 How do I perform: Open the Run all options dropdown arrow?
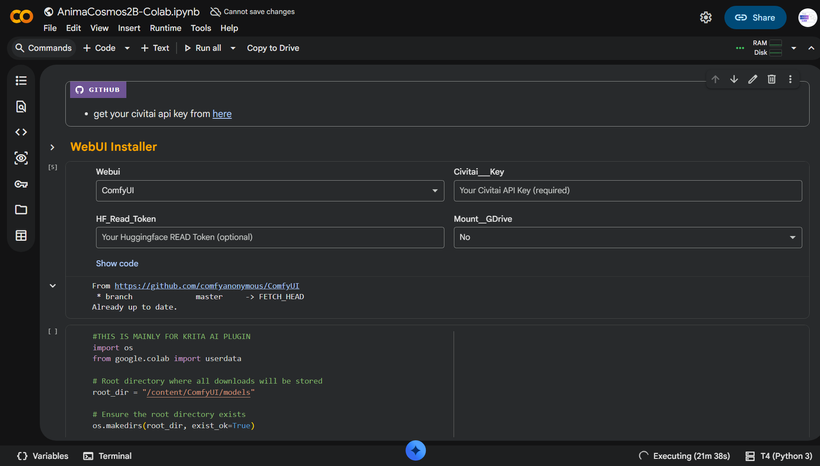pyautogui.click(x=233, y=48)
